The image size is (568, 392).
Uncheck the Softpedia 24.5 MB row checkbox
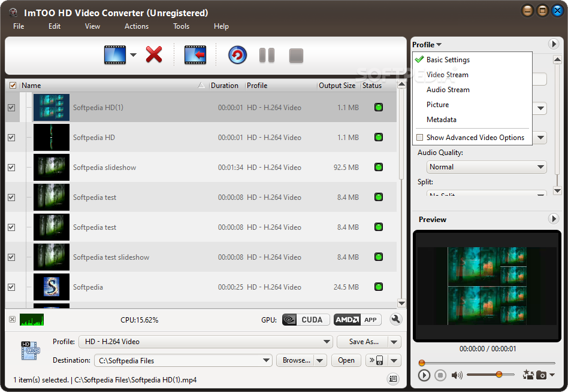[11, 287]
